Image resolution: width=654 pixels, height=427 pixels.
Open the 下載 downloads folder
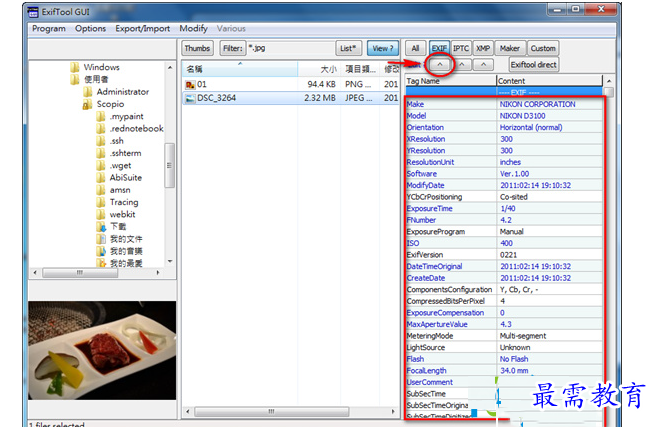117,226
